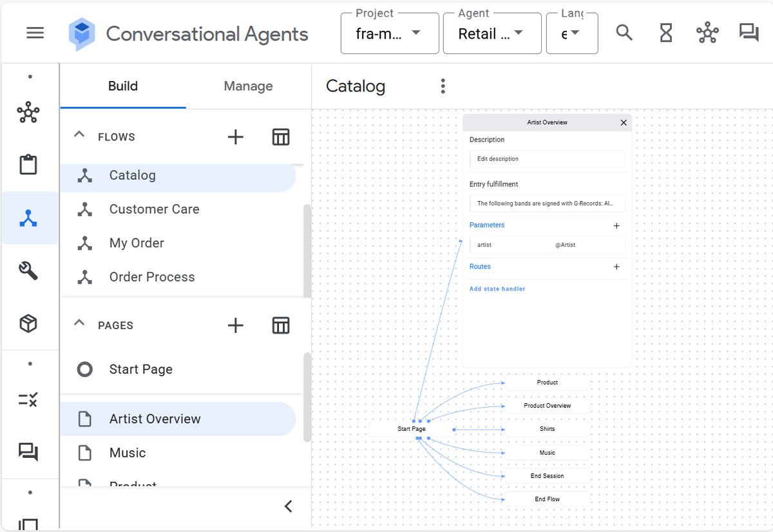The height and width of the screenshot is (532, 773).
Task: Open change history via the hourglass icon
Action: [665, 32]
